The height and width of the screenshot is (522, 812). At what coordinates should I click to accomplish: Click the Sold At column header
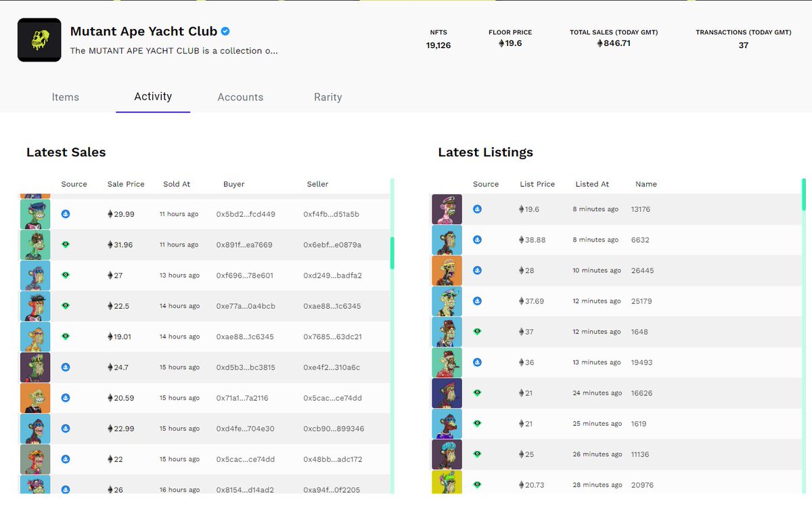(x=177, y=183)
